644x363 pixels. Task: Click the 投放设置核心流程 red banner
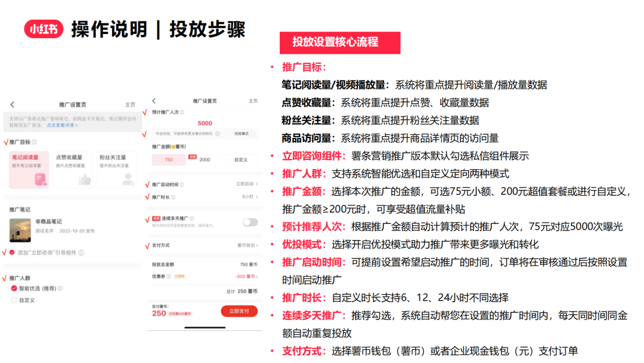pos(340,43)
